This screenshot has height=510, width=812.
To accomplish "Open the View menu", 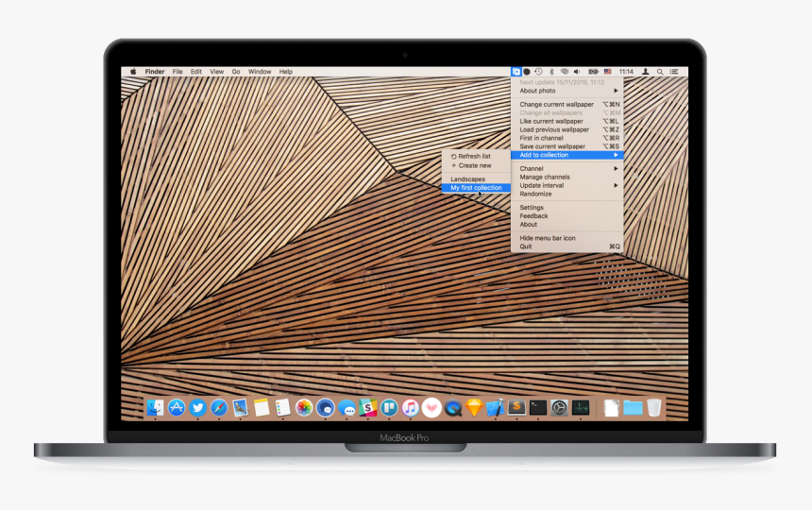I will tap(216, 72).
